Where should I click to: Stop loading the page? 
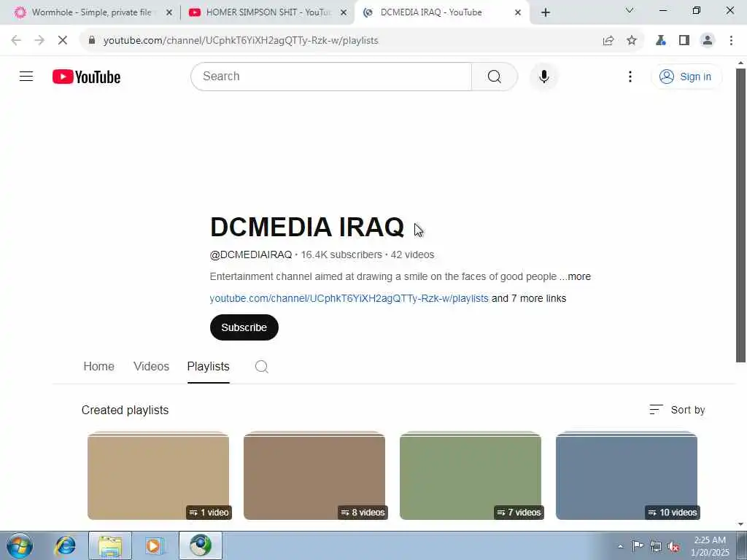(x=63, y=41)
